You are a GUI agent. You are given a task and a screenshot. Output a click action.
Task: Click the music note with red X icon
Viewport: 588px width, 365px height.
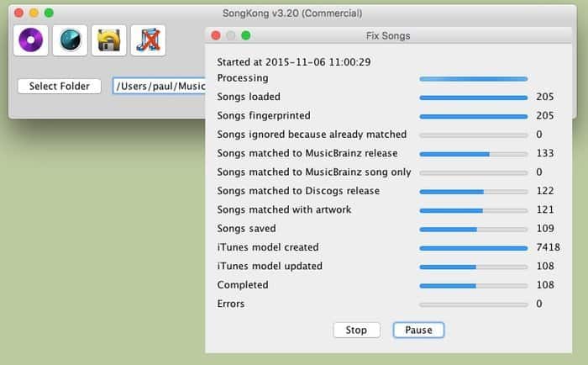(149, 40)
